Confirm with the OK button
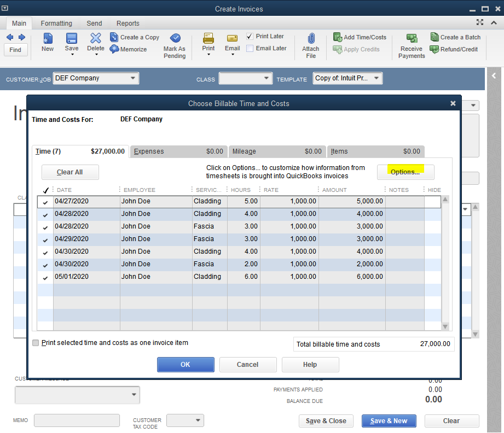The image size is (504, 433). point(186,365)
